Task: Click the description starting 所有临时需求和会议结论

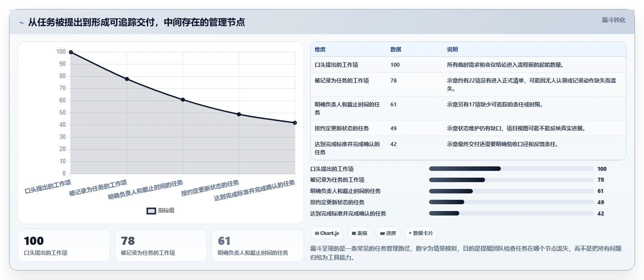Action: click(505, 65)
